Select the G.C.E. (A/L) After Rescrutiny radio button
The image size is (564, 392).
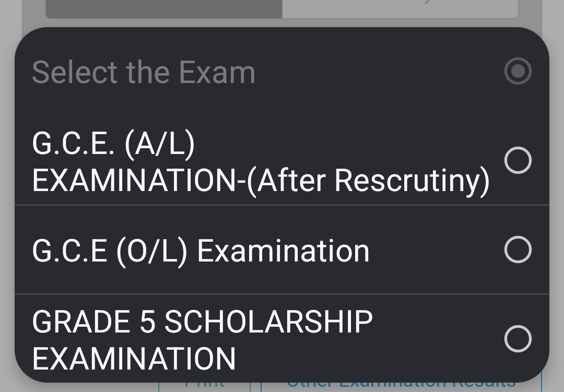coord(518,160)
